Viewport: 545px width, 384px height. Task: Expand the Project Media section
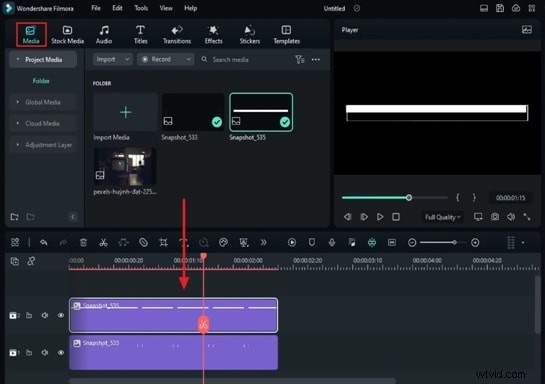pyautogui.click(x=43, y=60)
